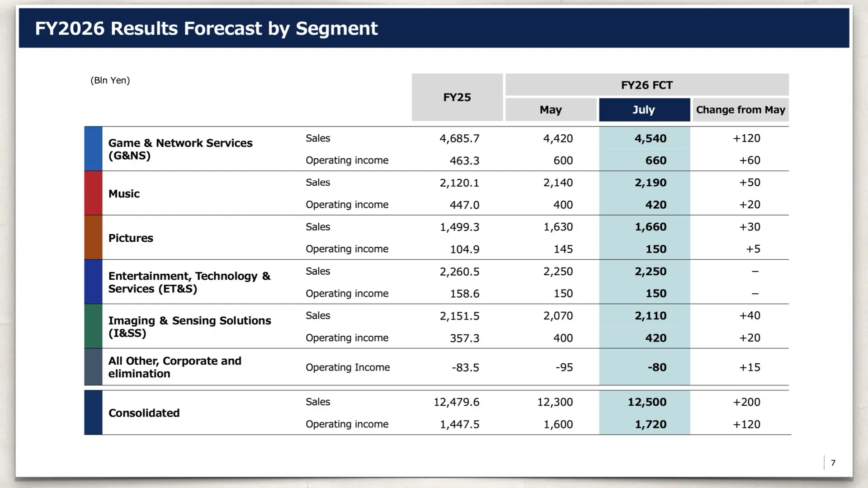Click Consolidated May sales 12,300
868x488 pixels.
click(555, 402)
